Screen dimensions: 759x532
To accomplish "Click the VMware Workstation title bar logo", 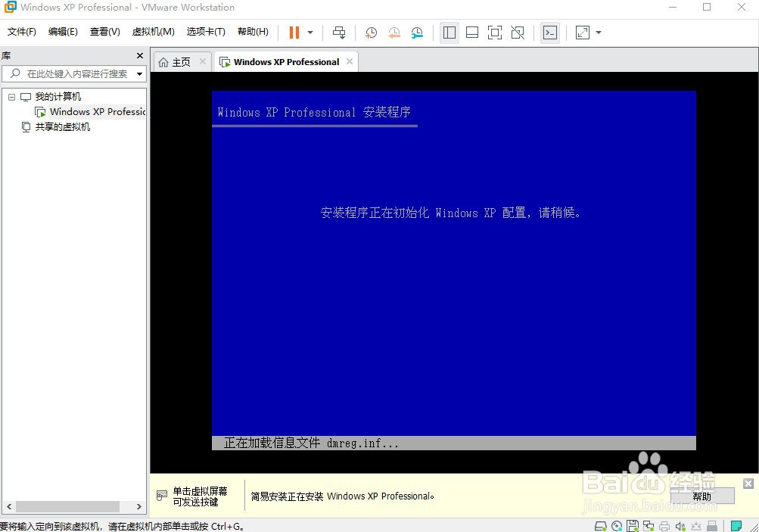I will tap(10, 8).
